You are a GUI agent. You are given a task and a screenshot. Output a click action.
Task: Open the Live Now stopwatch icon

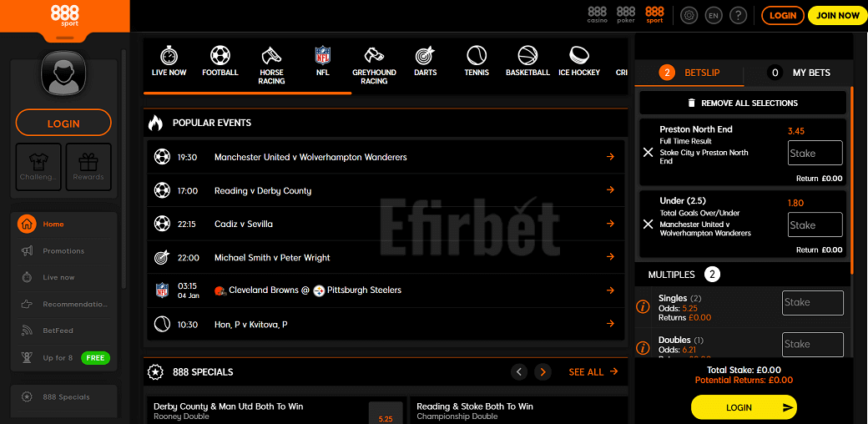tap(169, 56)
